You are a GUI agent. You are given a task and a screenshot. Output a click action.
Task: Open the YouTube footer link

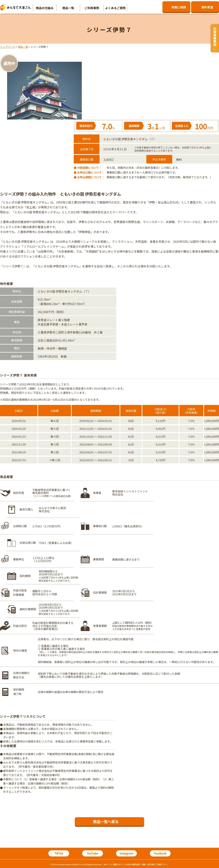coord(93,853)
